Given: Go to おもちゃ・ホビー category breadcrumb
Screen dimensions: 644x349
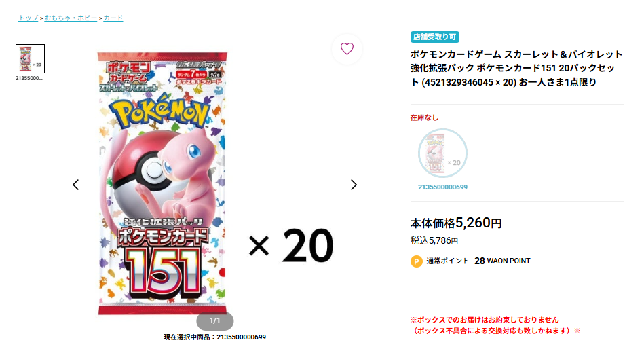Looking at the screenshot, I should (71, 18).
